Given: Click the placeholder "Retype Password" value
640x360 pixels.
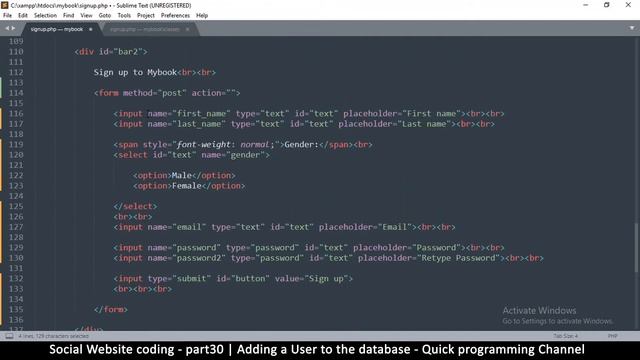Looking at the screenshot, I should click(458, 258).
